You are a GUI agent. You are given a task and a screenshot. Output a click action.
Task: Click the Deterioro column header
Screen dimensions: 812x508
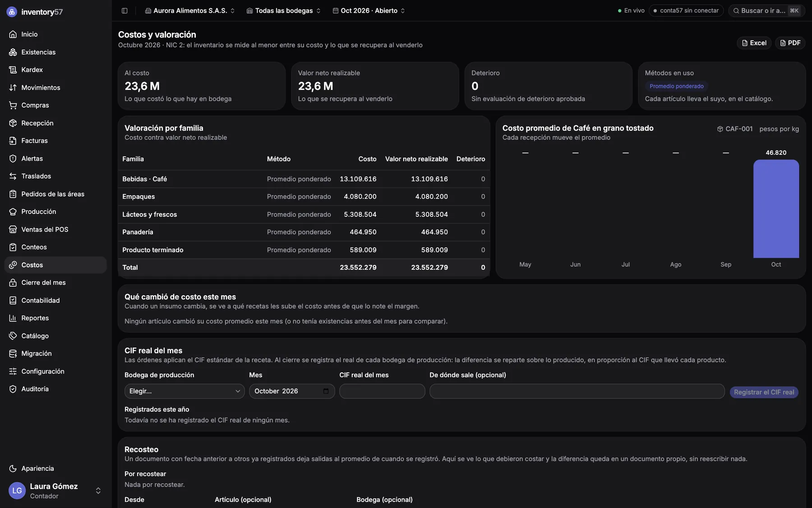click(471, 159)
